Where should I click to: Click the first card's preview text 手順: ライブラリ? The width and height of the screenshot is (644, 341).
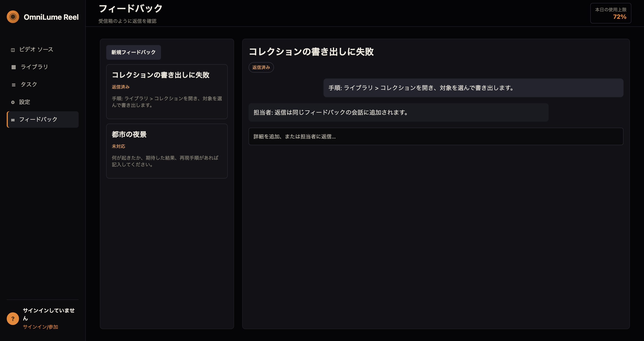pos(167,102)
